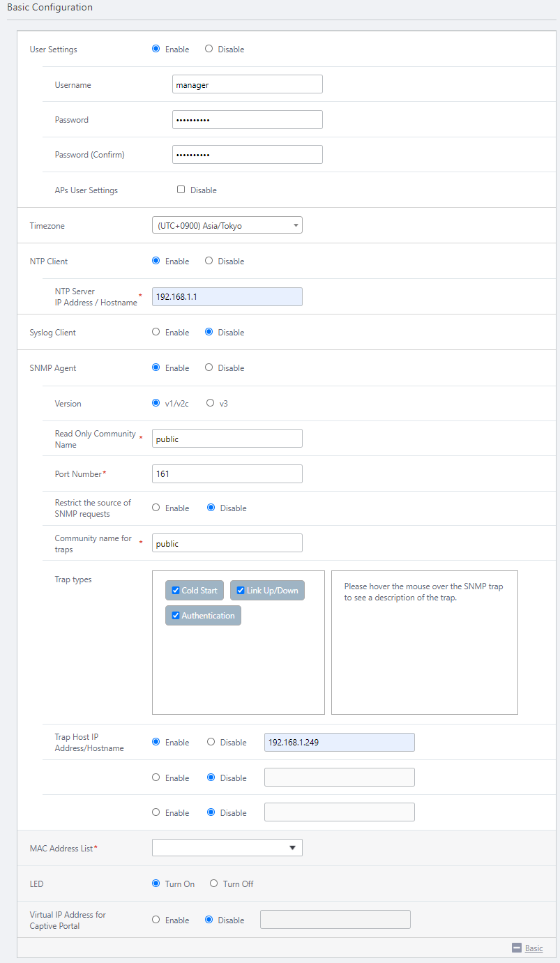Select Disable for User Settings

click(x=209, y=50)
